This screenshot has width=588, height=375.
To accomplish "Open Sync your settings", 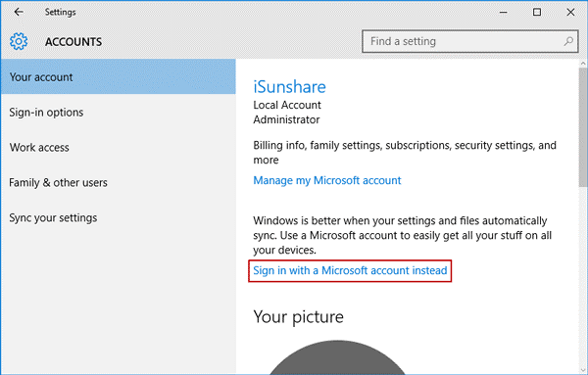I will [x=119, y=217].
